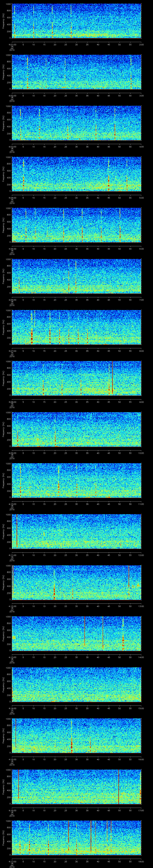
Task: Click the '7:00' end time label
Action: pos(141,300)
